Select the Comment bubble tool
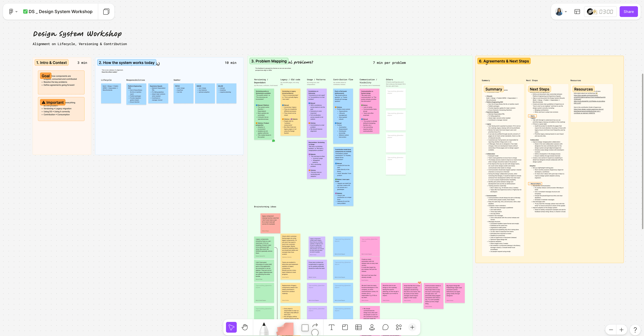Viewport: 644px width, 336px height. 386,327
